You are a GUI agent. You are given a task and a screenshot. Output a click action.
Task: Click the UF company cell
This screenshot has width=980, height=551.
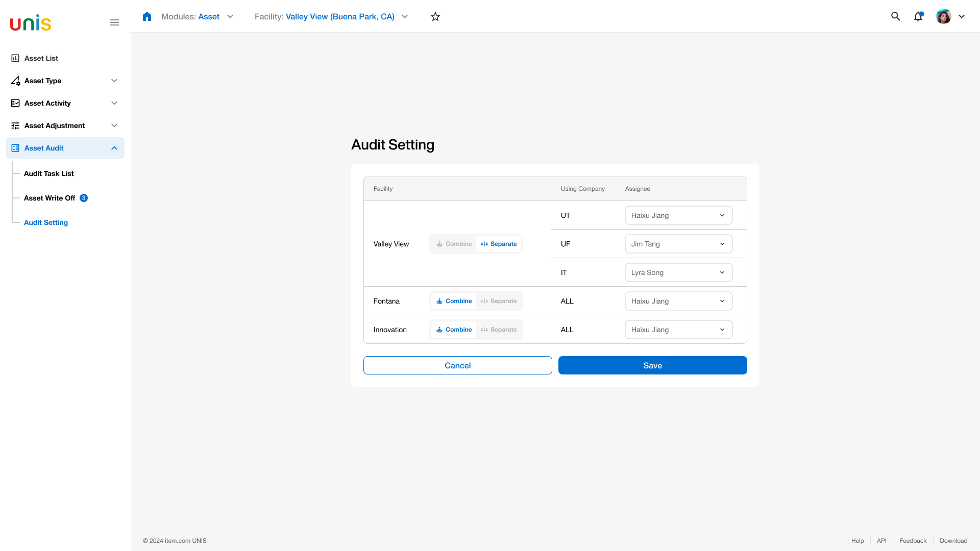(x=566, y=244)
